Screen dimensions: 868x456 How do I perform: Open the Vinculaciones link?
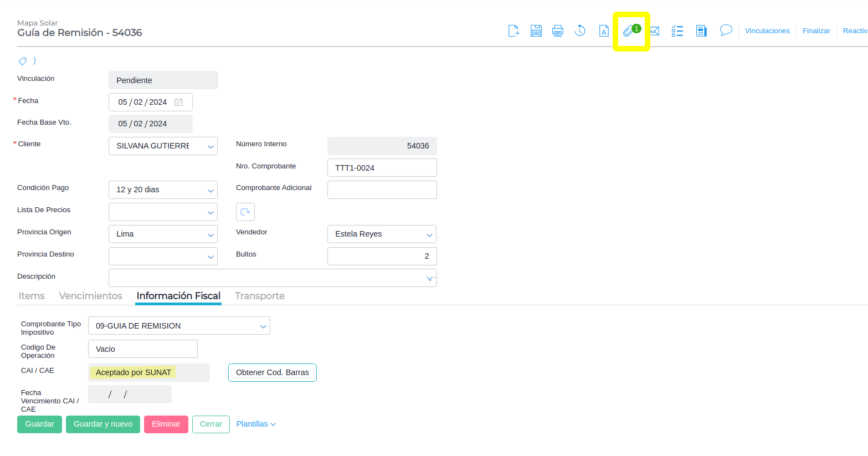[x=767, y=31]
